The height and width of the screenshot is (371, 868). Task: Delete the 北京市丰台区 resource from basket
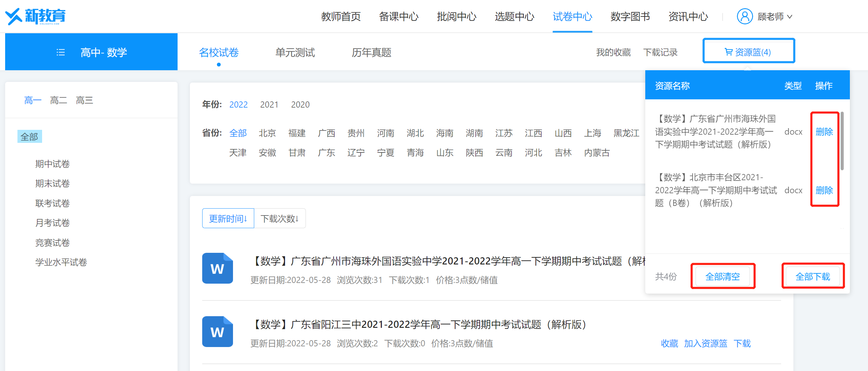click(824, 190)
